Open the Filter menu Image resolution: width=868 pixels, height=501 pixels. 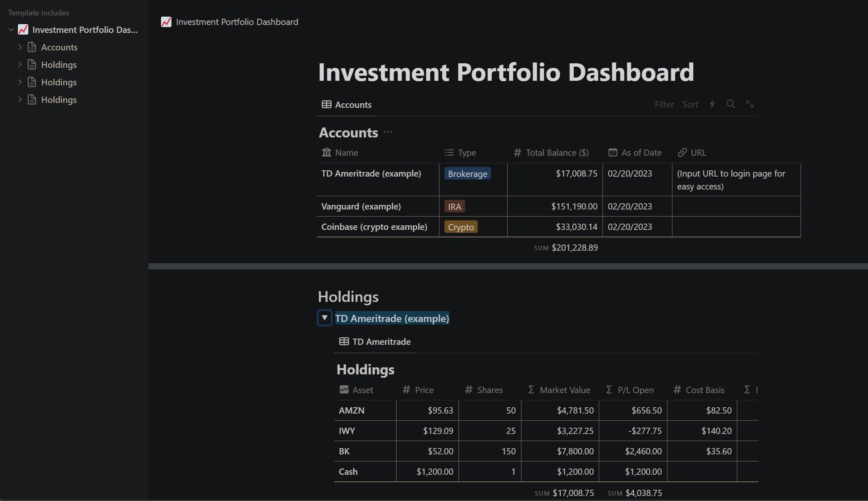click(664, 104)
